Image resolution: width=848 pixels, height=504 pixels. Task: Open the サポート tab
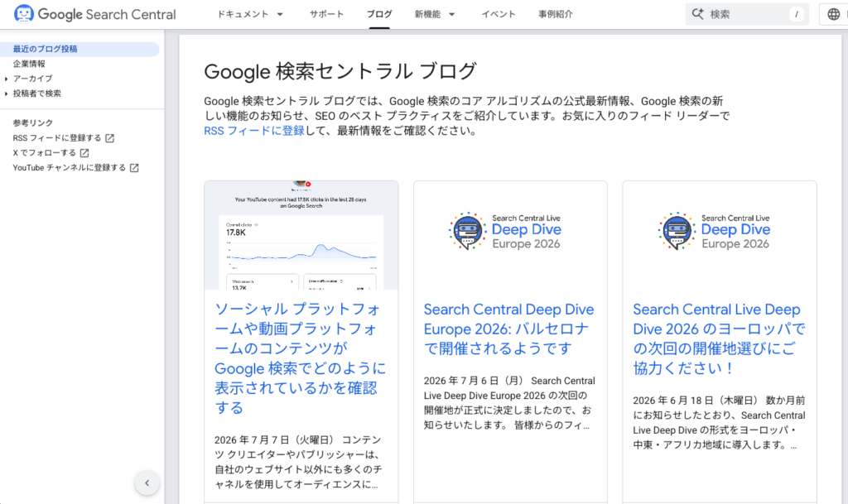click(x=326, y=14)
